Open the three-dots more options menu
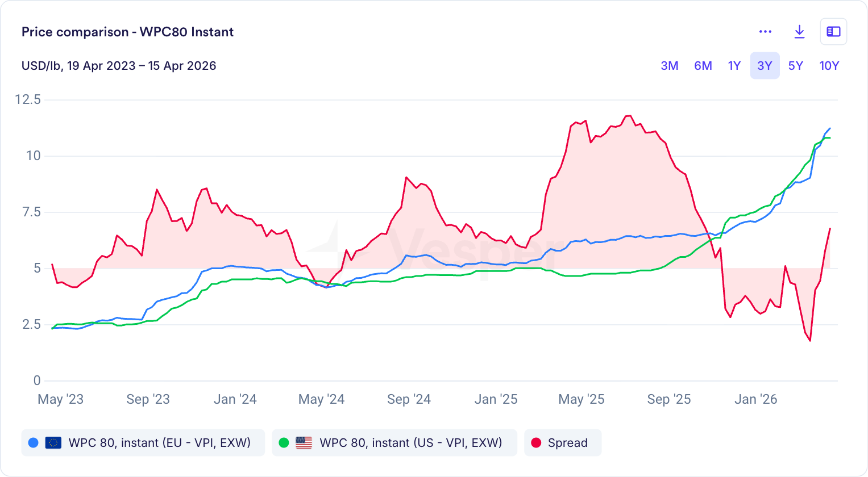The height and width of the screenshot is (477, 868). click(765, 32)
